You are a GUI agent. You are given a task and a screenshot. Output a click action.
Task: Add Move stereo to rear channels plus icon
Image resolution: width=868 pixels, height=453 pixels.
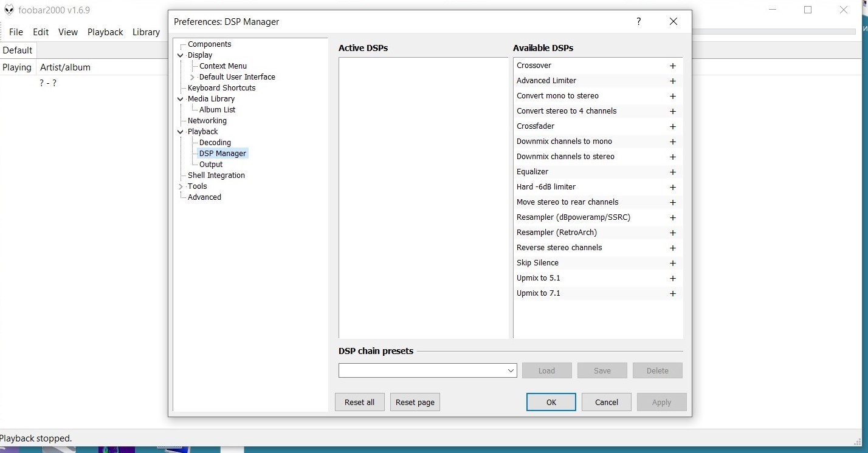(673, 202)
